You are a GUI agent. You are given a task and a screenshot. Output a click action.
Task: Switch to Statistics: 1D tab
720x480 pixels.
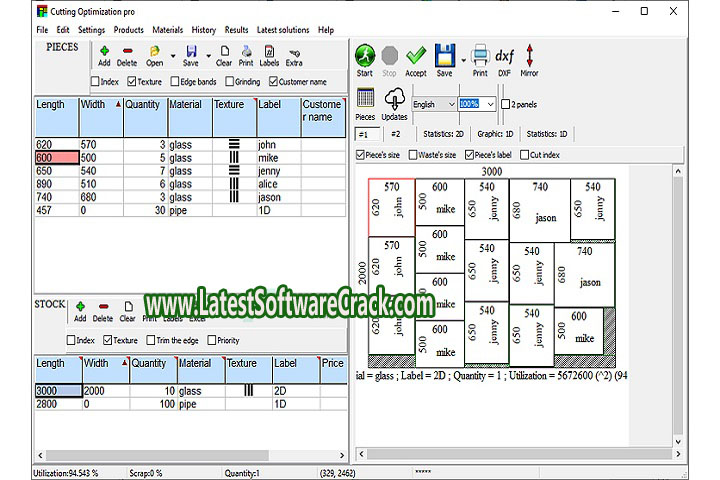[x=547, y=134]
